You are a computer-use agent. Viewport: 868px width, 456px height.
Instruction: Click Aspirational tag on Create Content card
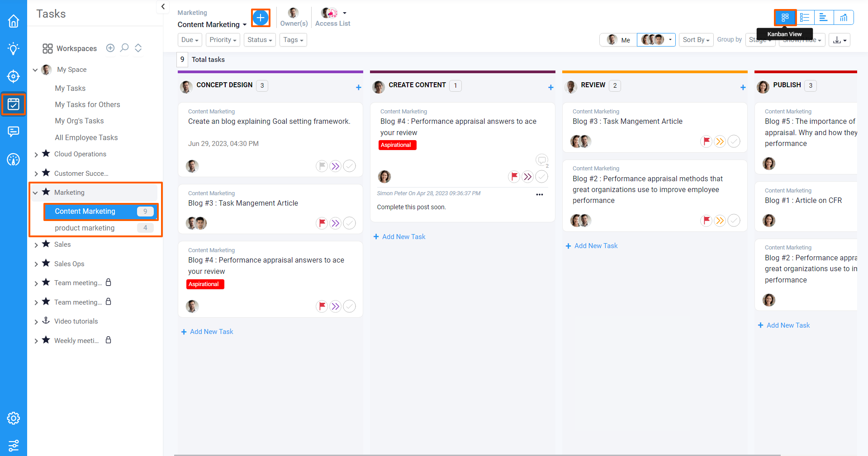click(397, 145)
